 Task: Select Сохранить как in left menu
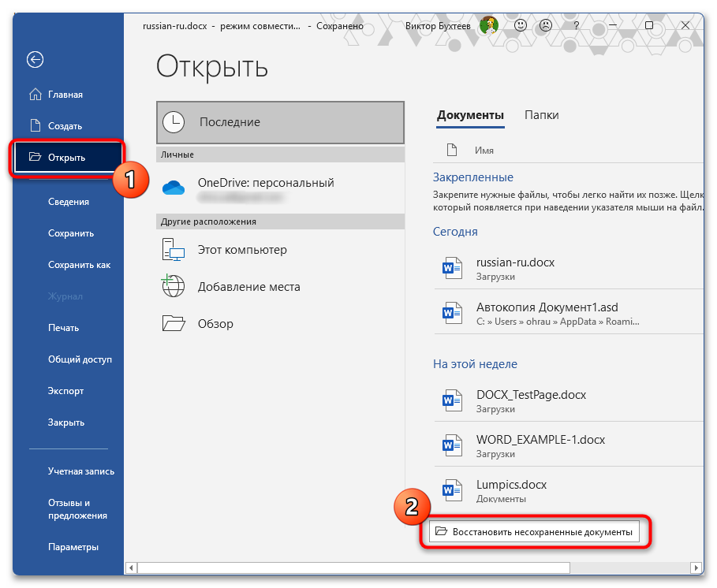tap(79, 265)
